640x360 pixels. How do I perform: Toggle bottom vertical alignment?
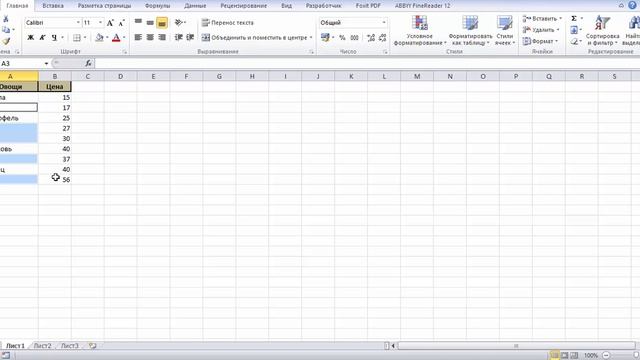click(162, 23)
